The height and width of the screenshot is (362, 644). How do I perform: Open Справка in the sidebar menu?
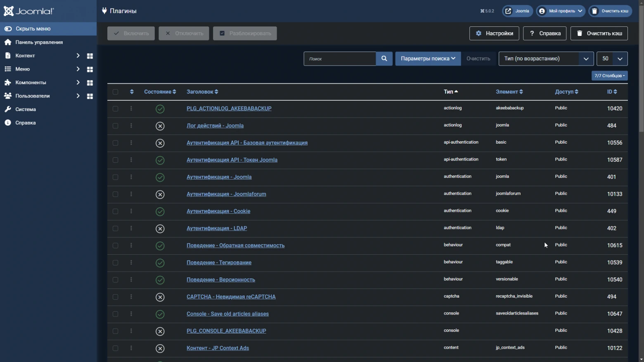coord(26,123)
